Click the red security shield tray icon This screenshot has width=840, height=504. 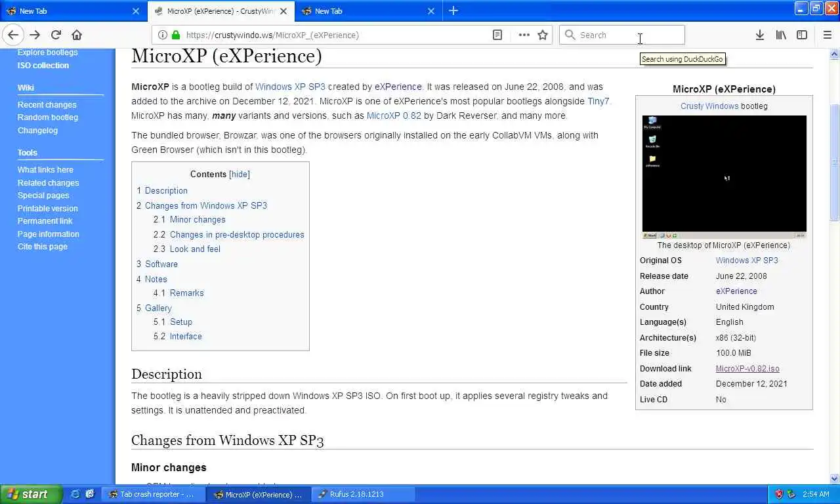pyautogui.click(x=779, y=494)
